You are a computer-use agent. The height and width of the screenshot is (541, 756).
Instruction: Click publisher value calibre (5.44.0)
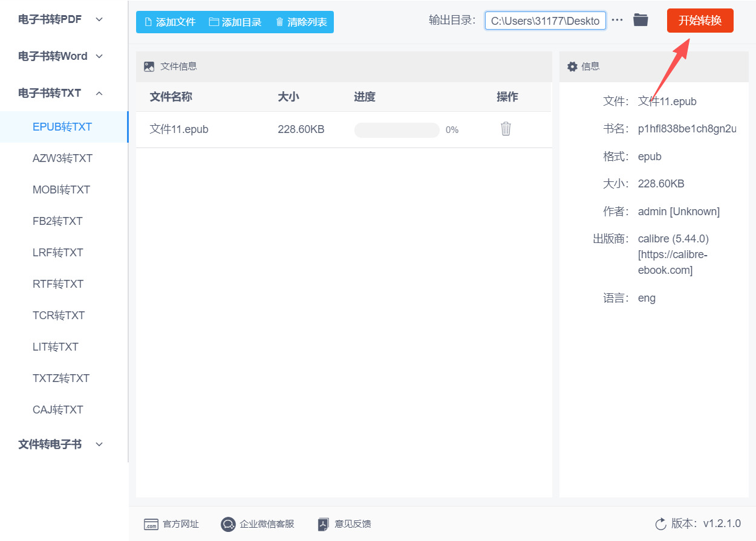[673, 239]
